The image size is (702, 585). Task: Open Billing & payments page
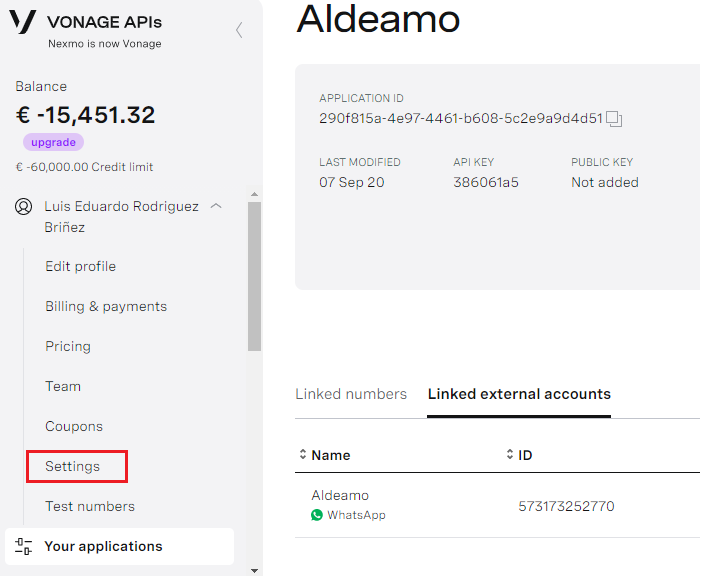tap(106, 307)
